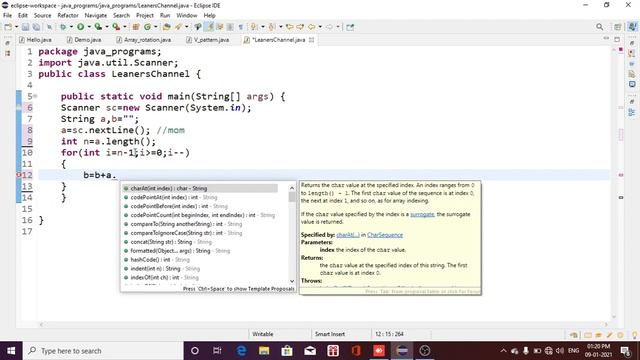Viewport: 640px width, 360px height.
Task: Toggle Block Selection Mode in toolbar
Action: (230, 27)
